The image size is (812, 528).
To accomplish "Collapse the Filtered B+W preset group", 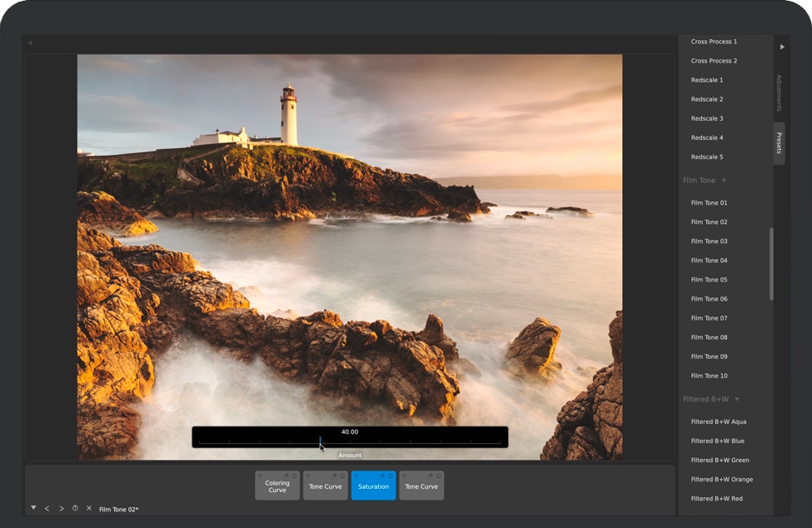I will click(737, 400).
